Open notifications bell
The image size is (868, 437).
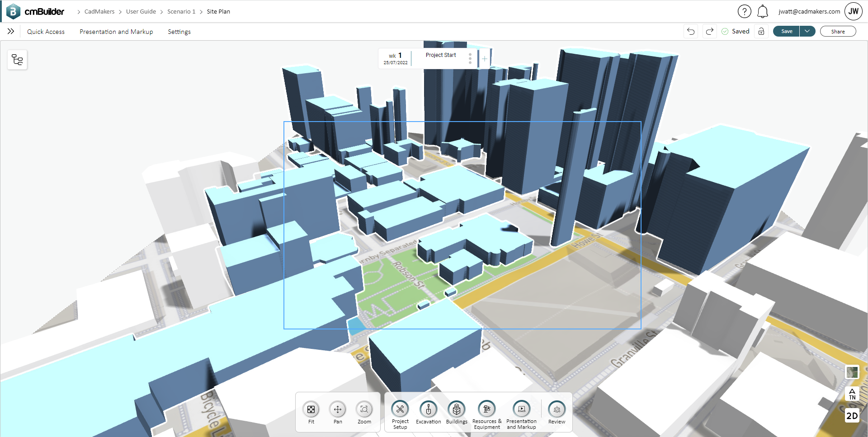tap(763, 11)
